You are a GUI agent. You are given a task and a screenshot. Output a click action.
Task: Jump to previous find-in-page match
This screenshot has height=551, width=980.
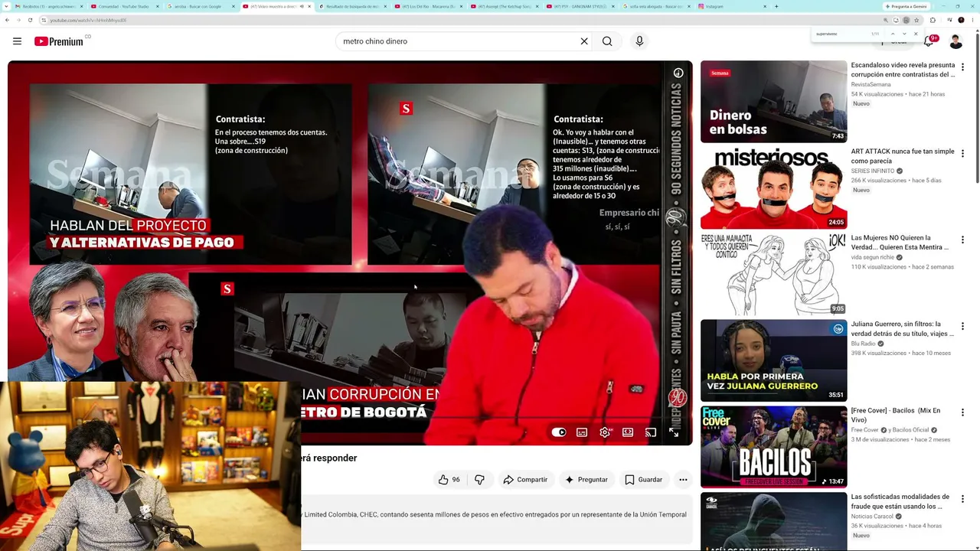point(892,34)
